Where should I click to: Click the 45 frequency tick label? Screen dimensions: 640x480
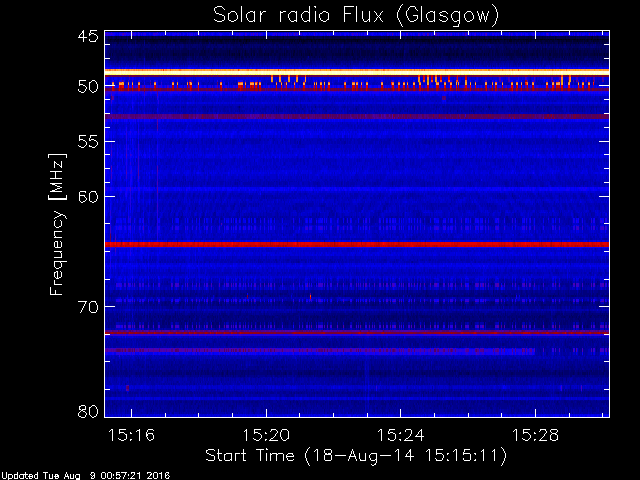pos(88,36)
